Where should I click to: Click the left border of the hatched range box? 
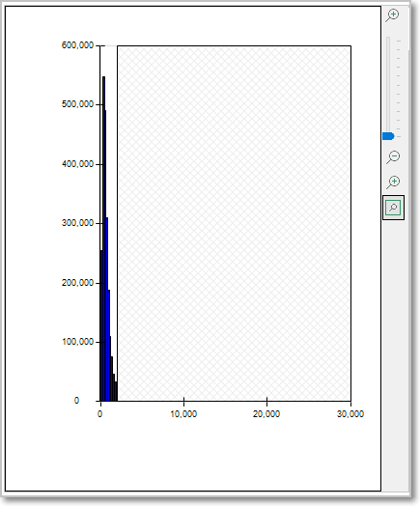tap(118, 223)
